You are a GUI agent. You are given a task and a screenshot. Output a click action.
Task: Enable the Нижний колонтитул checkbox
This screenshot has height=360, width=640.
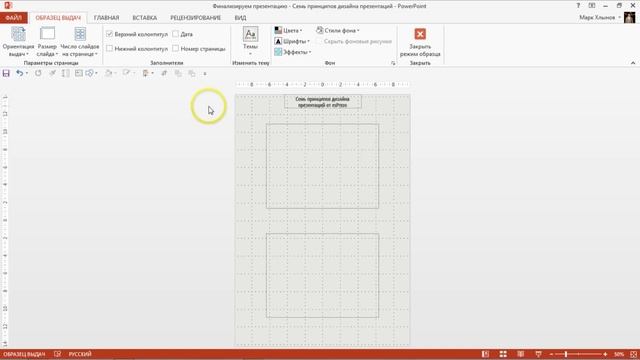click(109, 48)
